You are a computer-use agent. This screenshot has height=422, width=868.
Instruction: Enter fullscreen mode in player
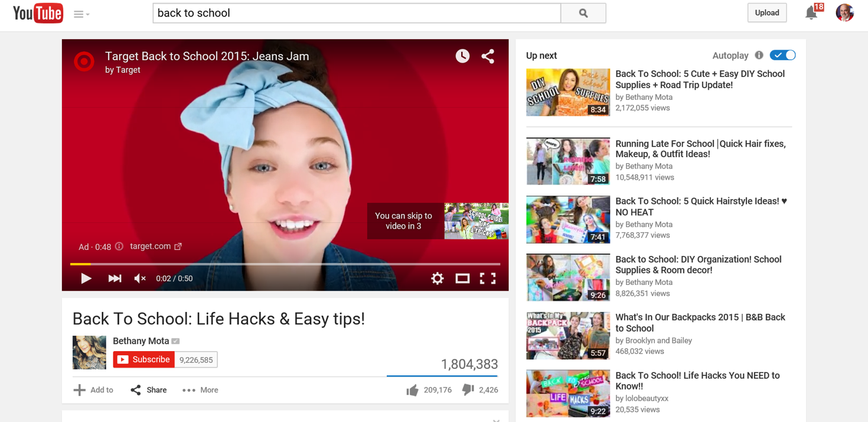point(488,278)
